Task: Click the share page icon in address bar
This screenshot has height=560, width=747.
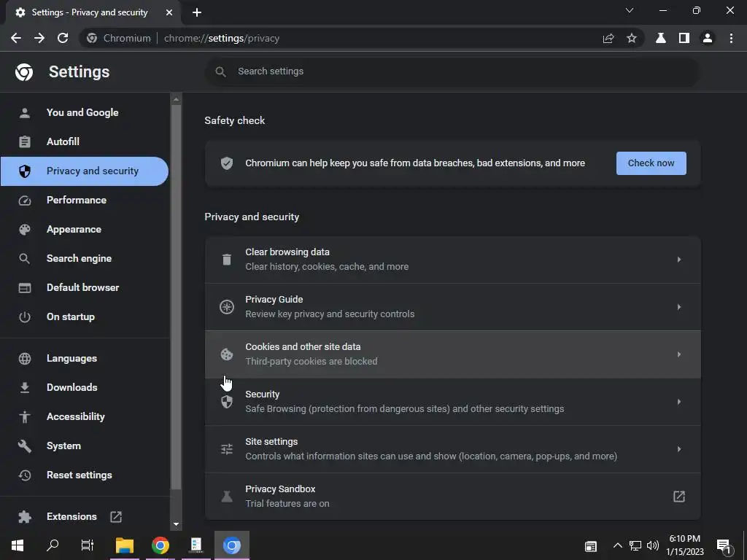Action: 608,38
